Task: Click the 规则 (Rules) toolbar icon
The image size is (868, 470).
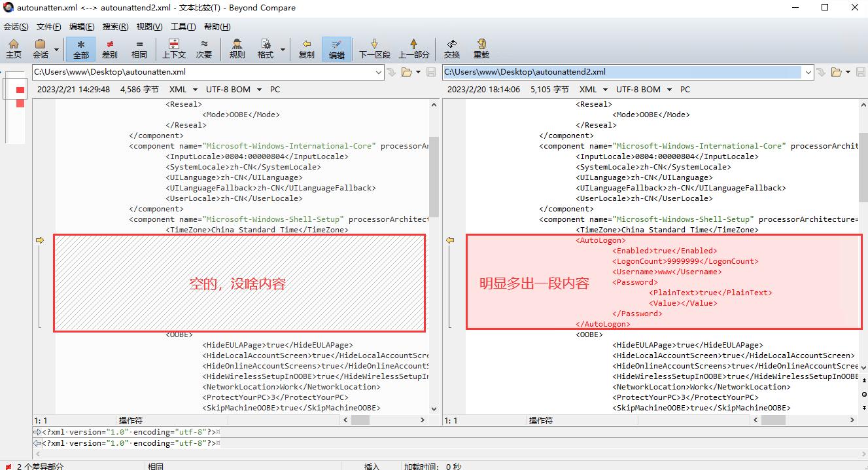Action: coord(237,48)
